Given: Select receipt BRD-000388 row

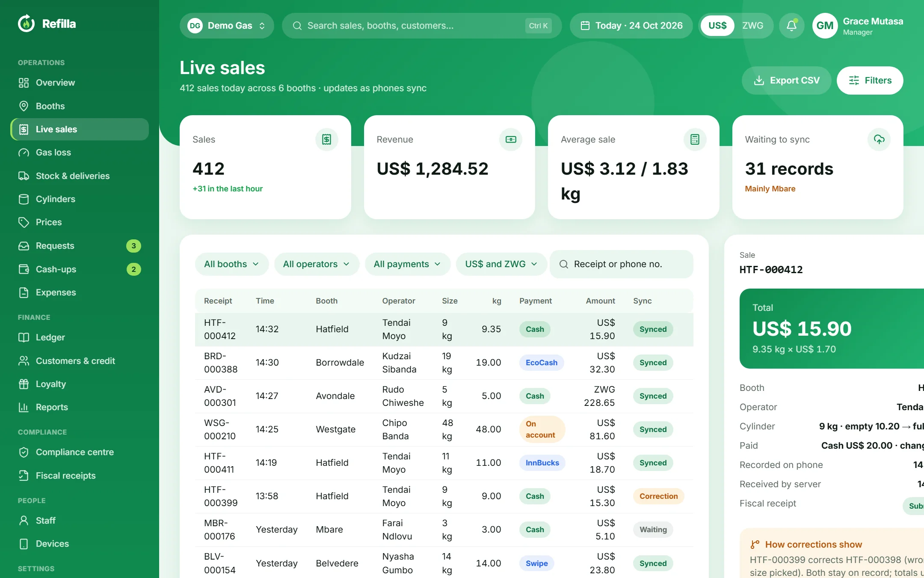Looking at the screenshot, I should click(444, 363).
